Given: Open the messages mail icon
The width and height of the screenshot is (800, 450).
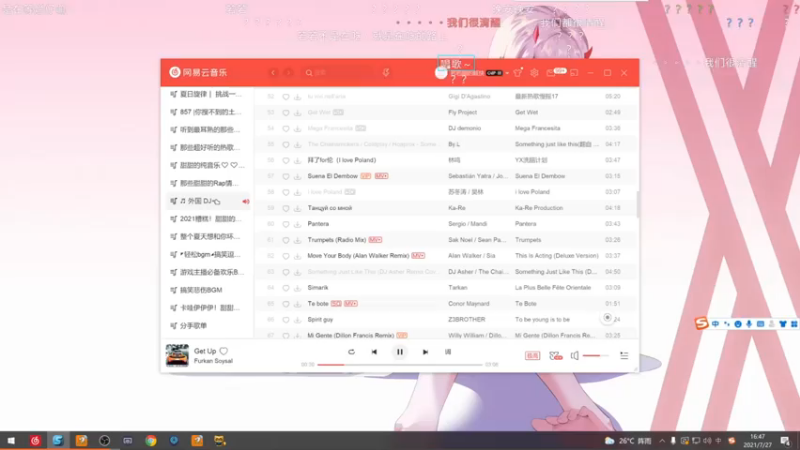Looking at the screenshot, I should tap(551, 73).
